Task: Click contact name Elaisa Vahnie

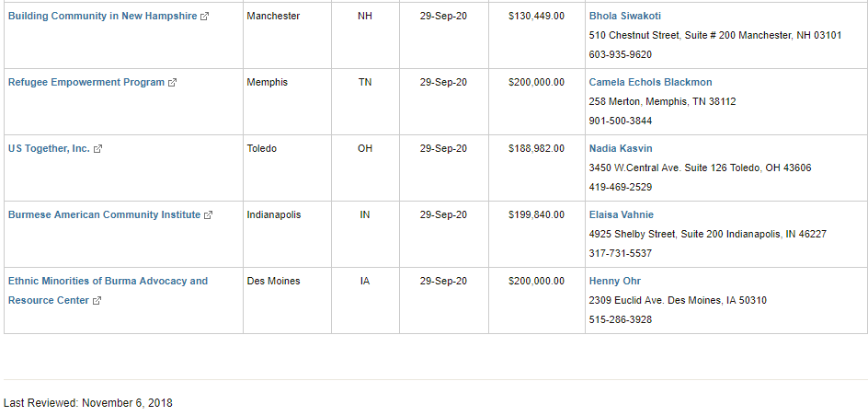Action: [621, 215]
